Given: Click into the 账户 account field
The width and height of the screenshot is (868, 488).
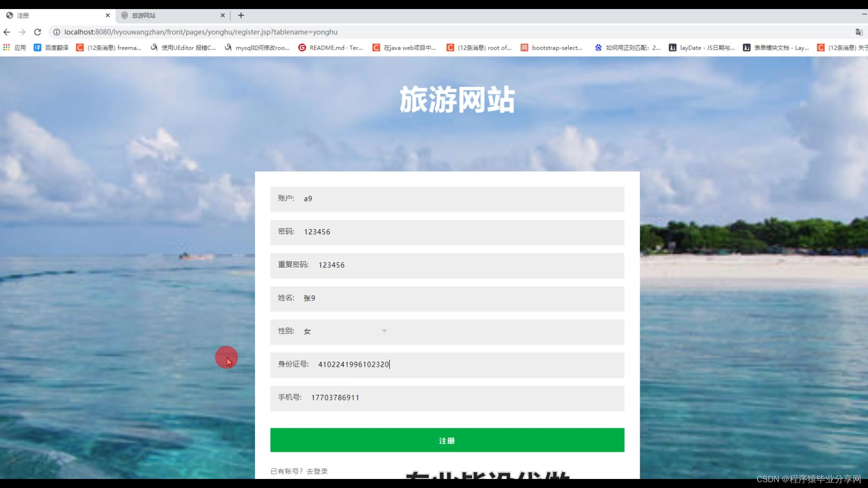Looking at the screenshot, I should coord(461,199).
